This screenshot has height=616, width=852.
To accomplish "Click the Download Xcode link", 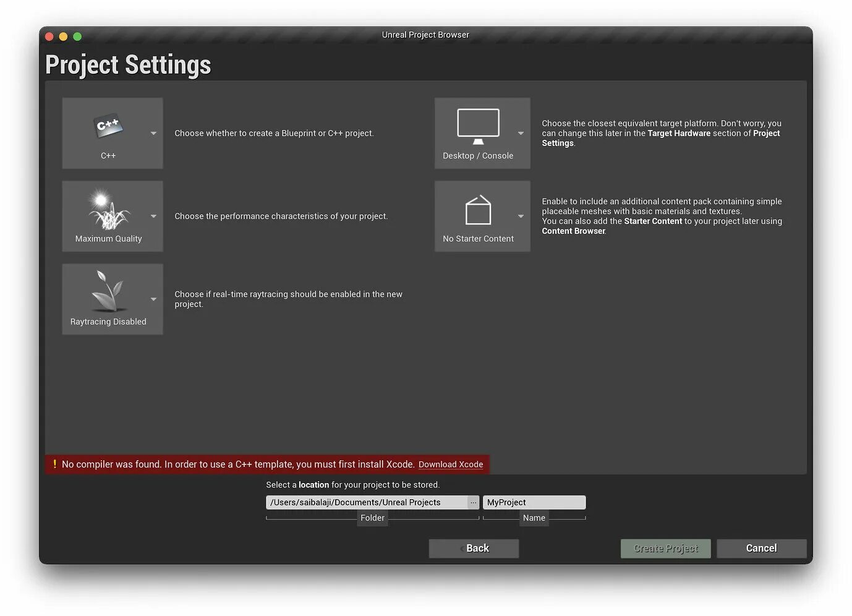I will tap(451, 464).
